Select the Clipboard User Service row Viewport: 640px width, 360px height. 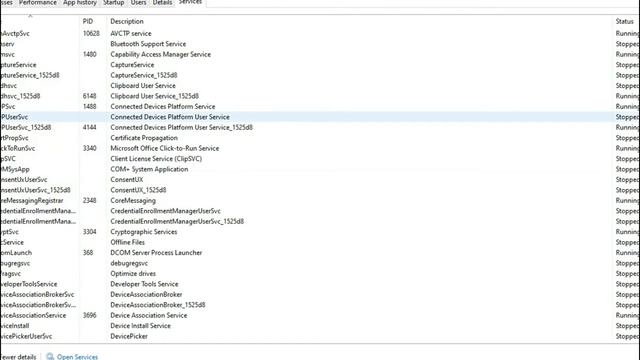pyautogui.click(x=320, y=86)
